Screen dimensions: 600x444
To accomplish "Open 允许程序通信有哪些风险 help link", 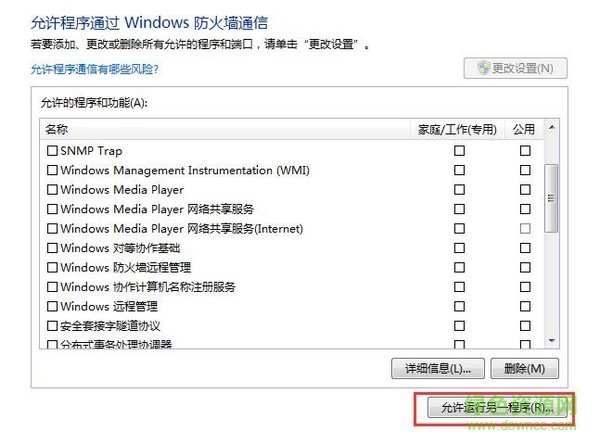I will pos(95,69).
